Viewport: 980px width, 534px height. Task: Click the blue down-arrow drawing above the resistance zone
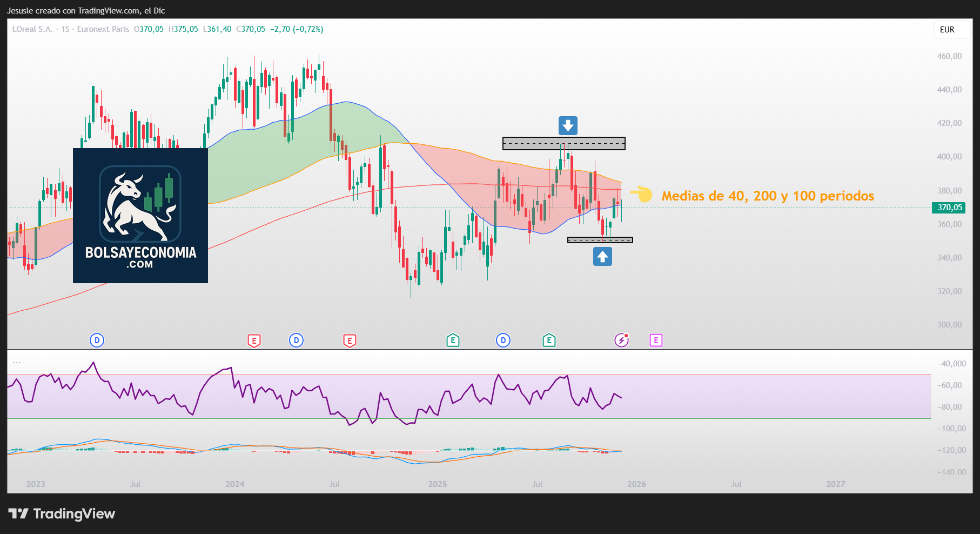tap(567, 125)
